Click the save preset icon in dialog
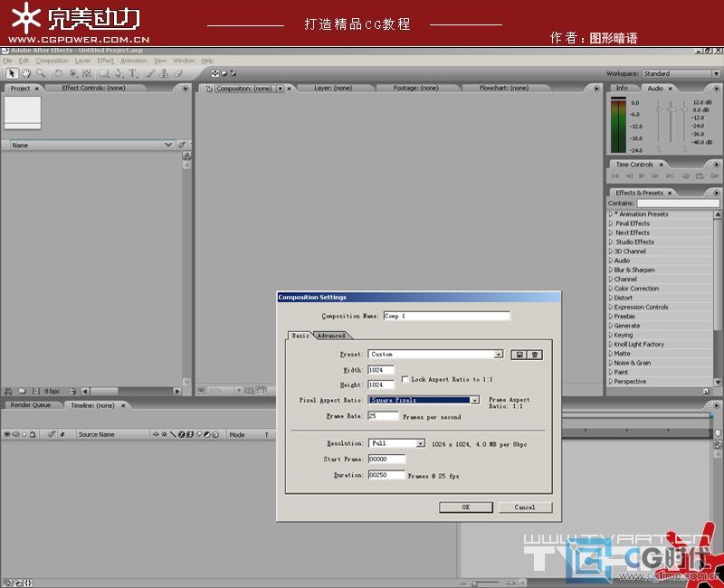724x588 pixels. [519, 355]
